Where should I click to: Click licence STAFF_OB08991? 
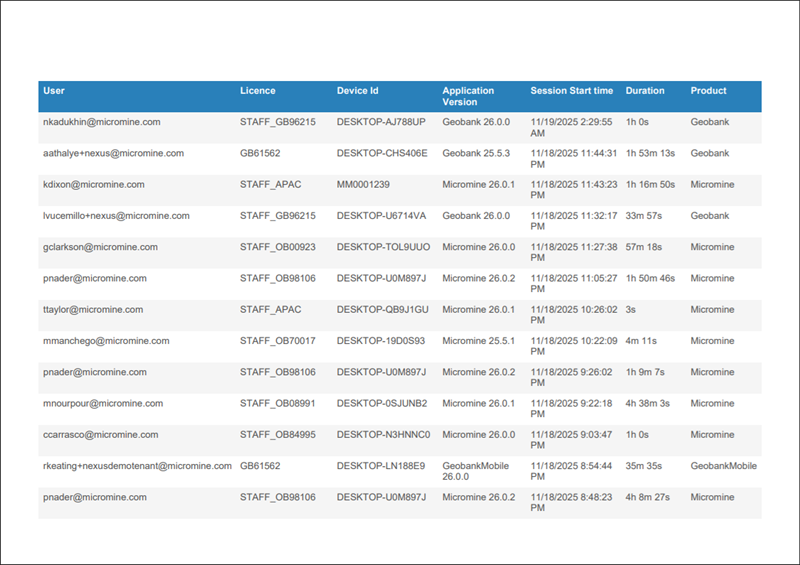click(x=278, y=403)
